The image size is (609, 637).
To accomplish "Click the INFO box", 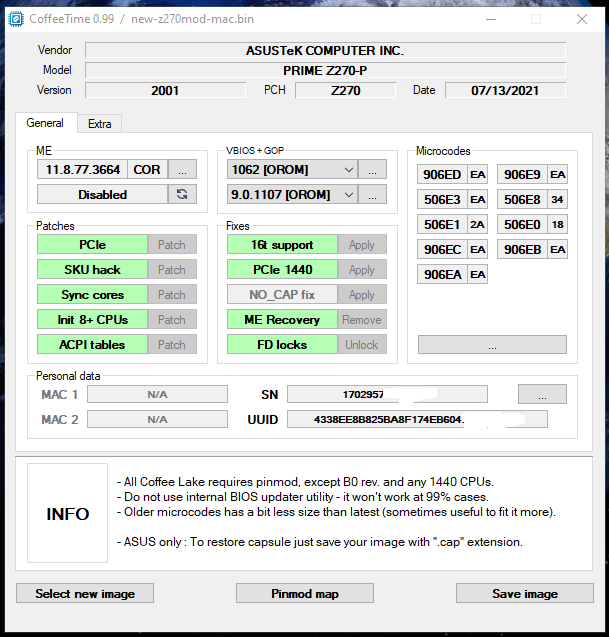I will [67, 513].
